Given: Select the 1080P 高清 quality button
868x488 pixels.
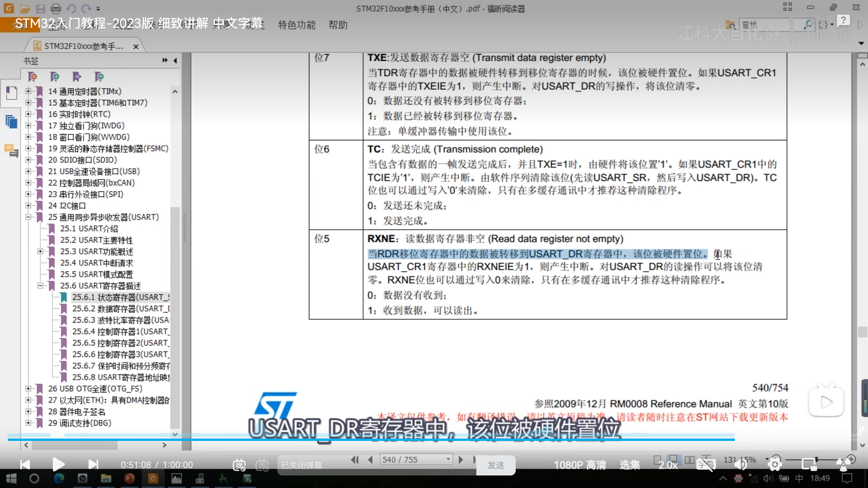Looking at the screenshot, I should (x=580, y=465).
